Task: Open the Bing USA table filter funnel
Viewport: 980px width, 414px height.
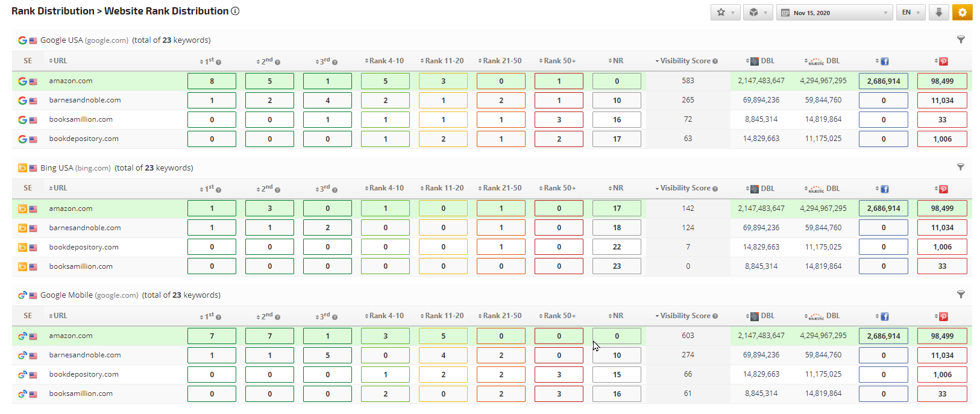Action: tap(961, 167)
